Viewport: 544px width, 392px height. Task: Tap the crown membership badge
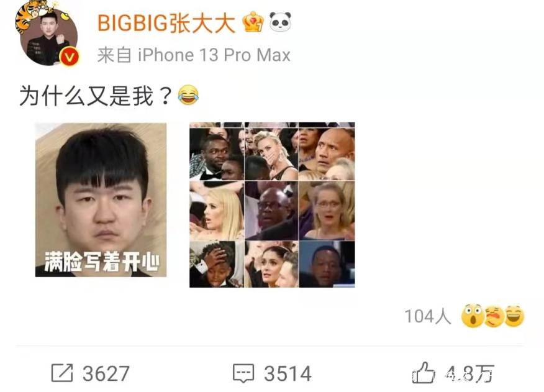253,22
